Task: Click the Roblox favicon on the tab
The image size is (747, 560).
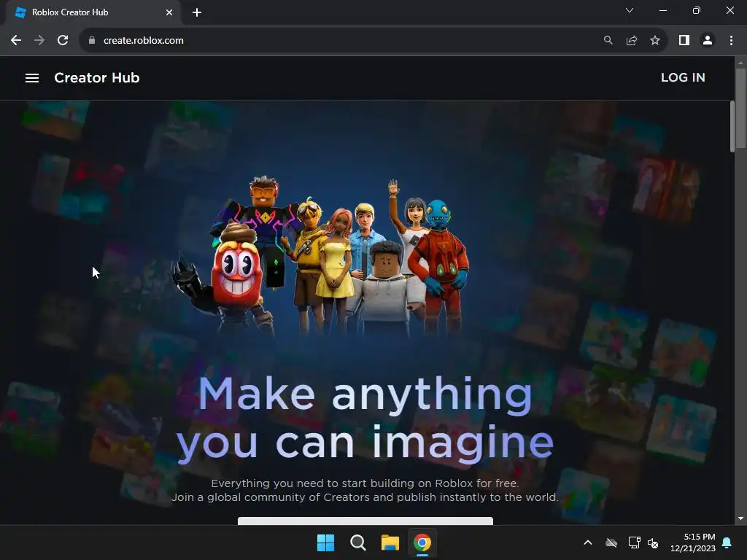Action: (x=20, y=12)
